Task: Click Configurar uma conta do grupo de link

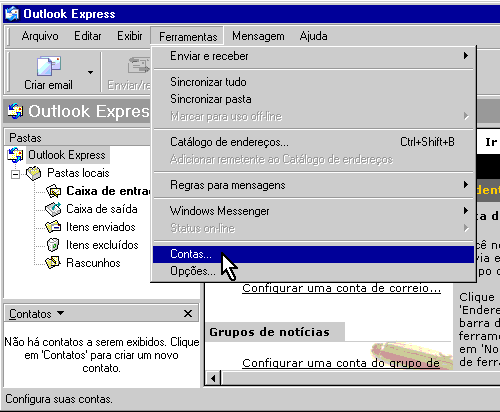Action: tap(341, 363)
